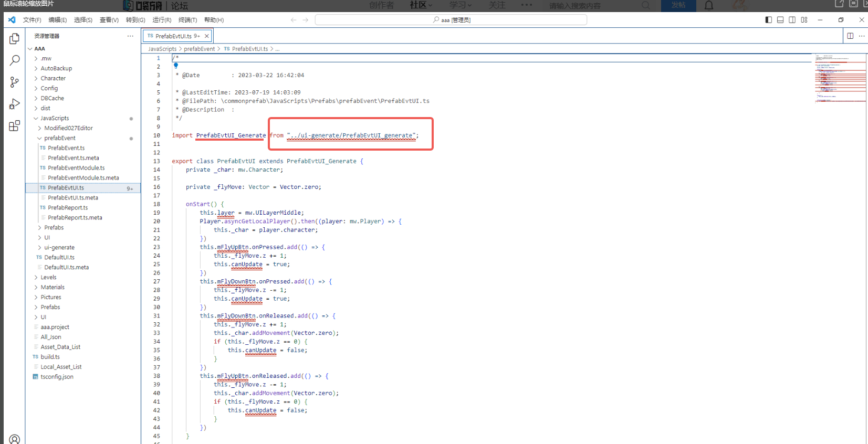Viewport: 868px width, 444px height.
Task: Open the Search view in activity bar
Action: [14, 60]
